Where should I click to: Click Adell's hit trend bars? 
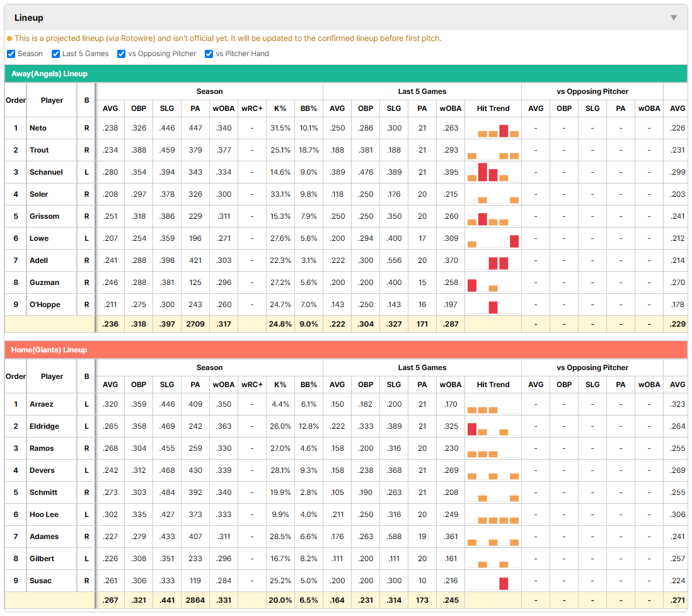(493, 261)
